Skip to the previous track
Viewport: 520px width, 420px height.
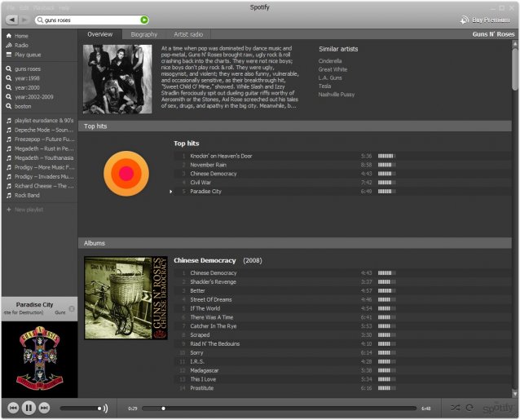click(x=13, y=408)
